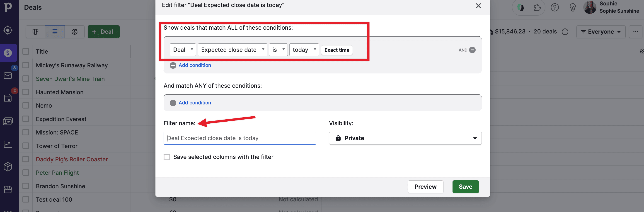The width and height of the screenshot is (644, 212).
Task: Enable Save selected columns with the filter
Action: (167, 157)
